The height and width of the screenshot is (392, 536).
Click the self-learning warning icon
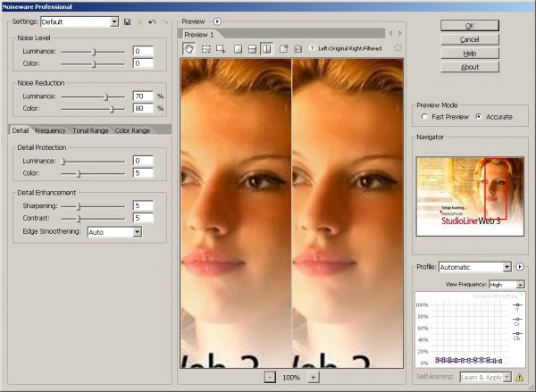pyautogui.click(x=519, y=378)
